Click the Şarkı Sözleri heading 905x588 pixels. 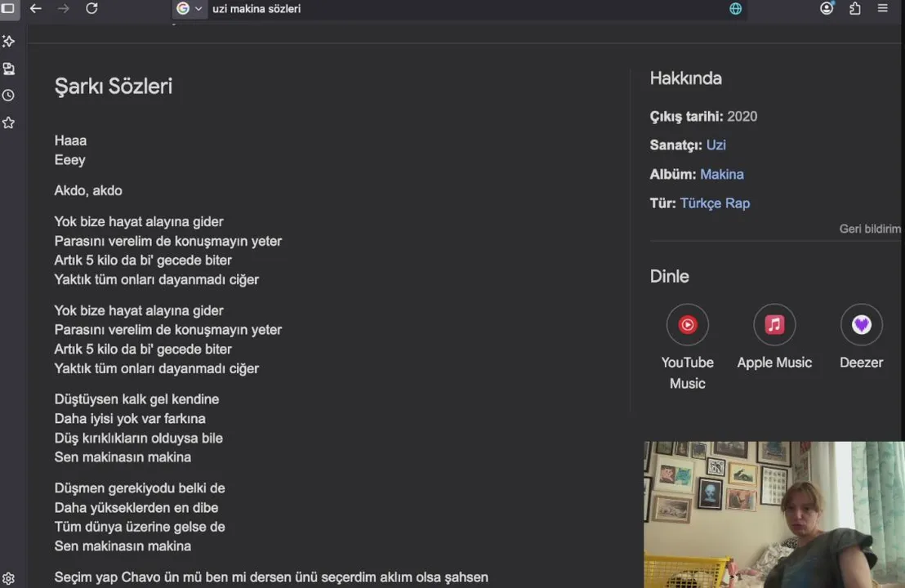click(x=114, y=87)
